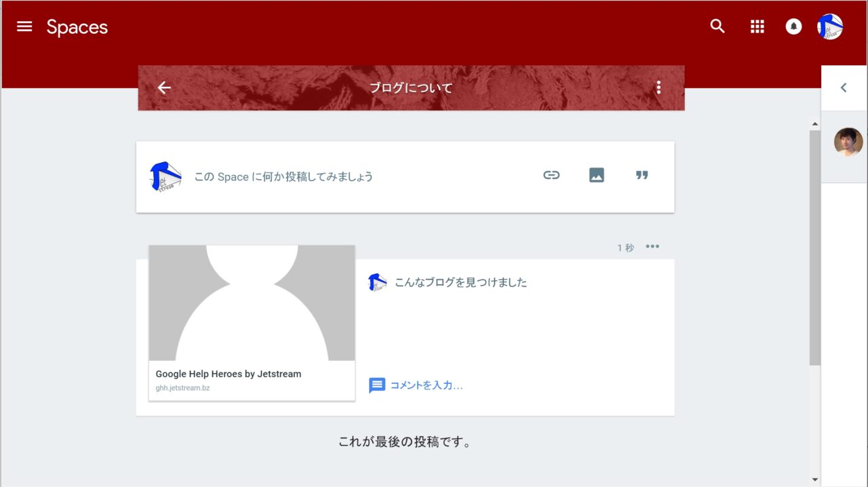Click the scrollbar down arrow
This screenshot has width=868, height=487.
(x=815, y=480)
